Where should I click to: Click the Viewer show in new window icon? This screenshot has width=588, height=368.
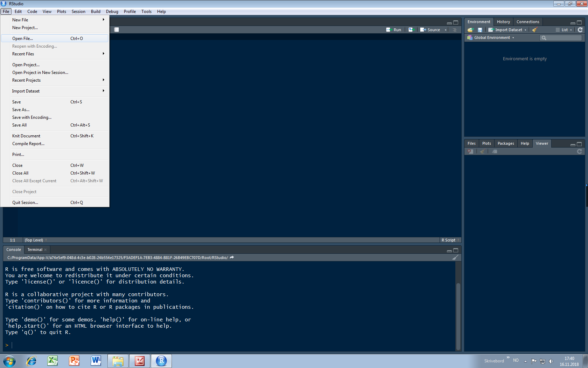(x=494, y=151)
